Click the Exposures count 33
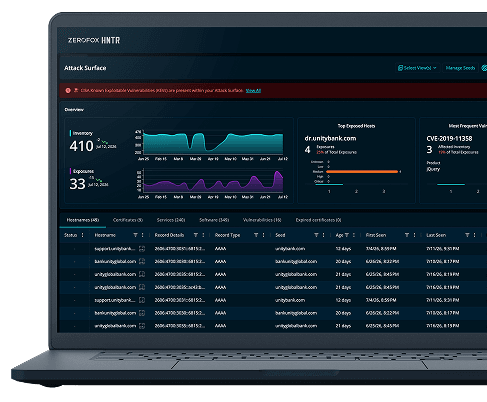The height and width of the screenshot is (402, 487). coord(77,184)
